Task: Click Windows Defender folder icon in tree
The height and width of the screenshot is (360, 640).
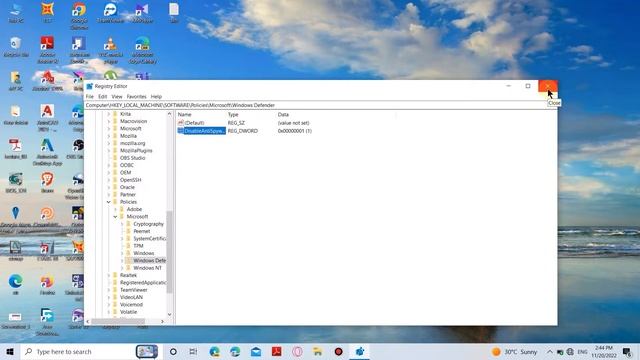Action: pyautogui.click(x=128, y=260)
